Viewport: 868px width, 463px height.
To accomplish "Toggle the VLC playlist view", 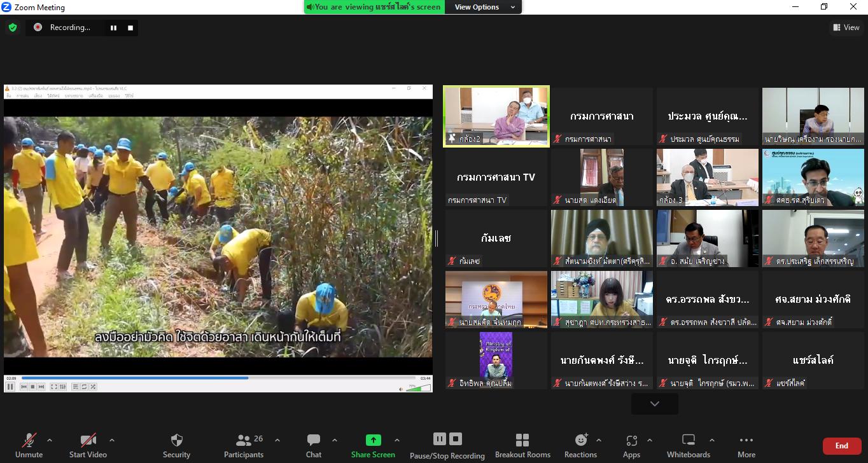I will [76, 387].
